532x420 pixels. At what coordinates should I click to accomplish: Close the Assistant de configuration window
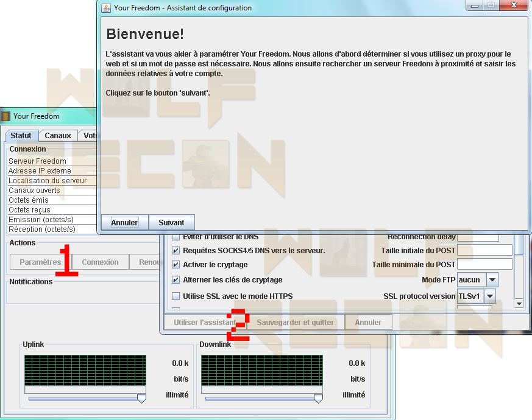tap(514, 5)
